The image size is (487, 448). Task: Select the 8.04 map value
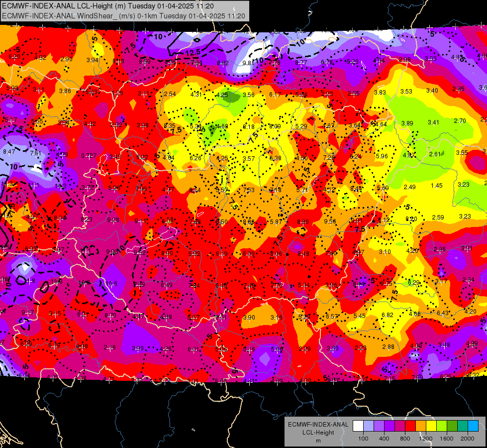[60, 218]
